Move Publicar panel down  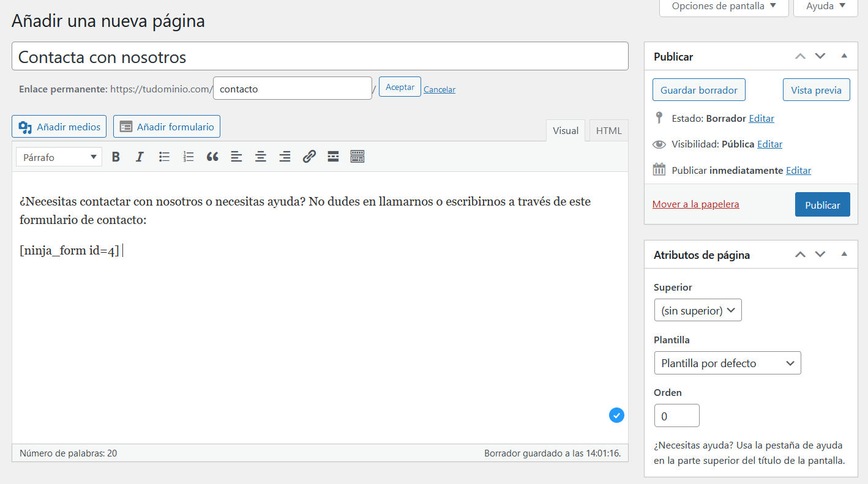pyautogui.click(x=820, y=56)
